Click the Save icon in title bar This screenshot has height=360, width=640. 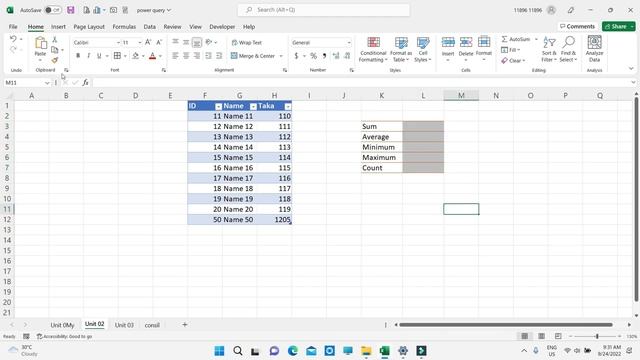tap(71, 10)
